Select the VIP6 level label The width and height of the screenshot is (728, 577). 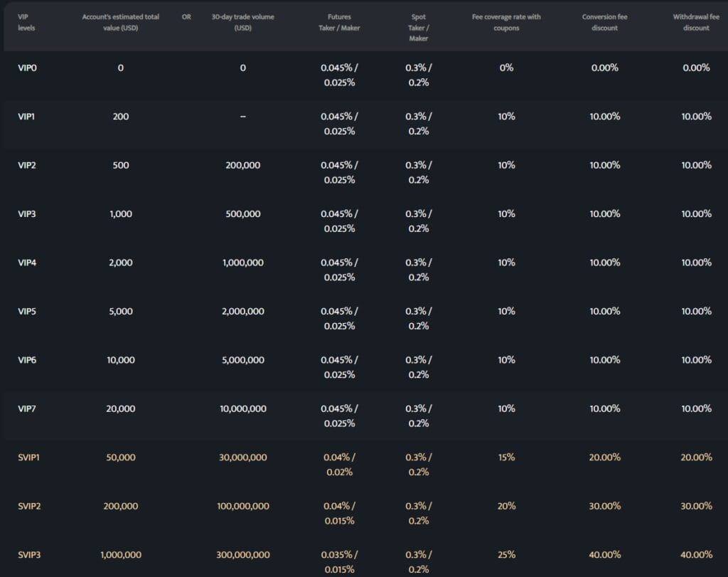pos(27,361)
